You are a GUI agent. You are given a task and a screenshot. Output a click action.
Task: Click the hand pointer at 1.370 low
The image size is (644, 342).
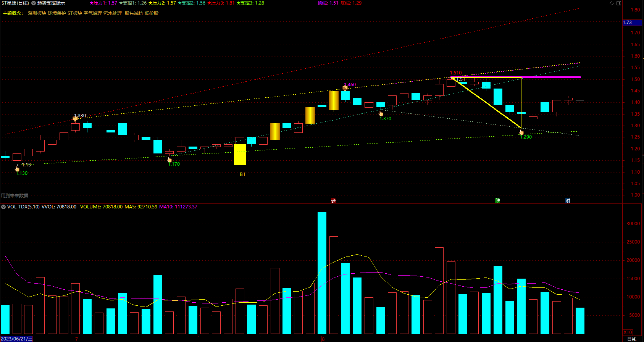(381, 113)
